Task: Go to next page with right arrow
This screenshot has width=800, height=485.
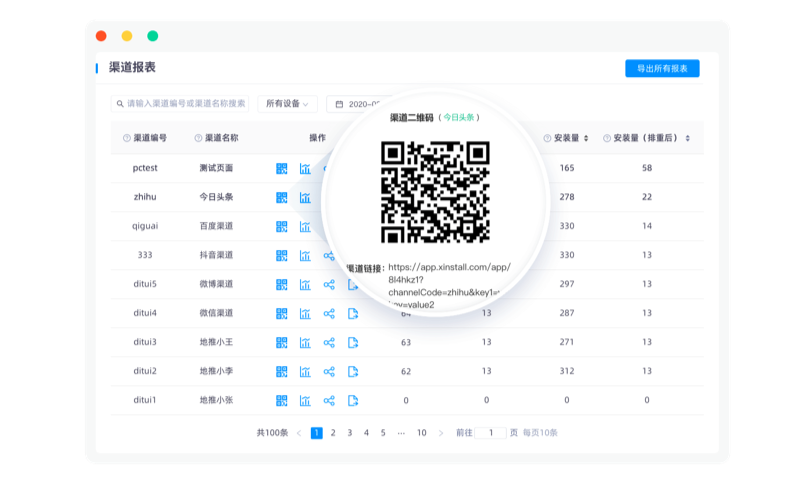Action: click(x=441, y=433)
